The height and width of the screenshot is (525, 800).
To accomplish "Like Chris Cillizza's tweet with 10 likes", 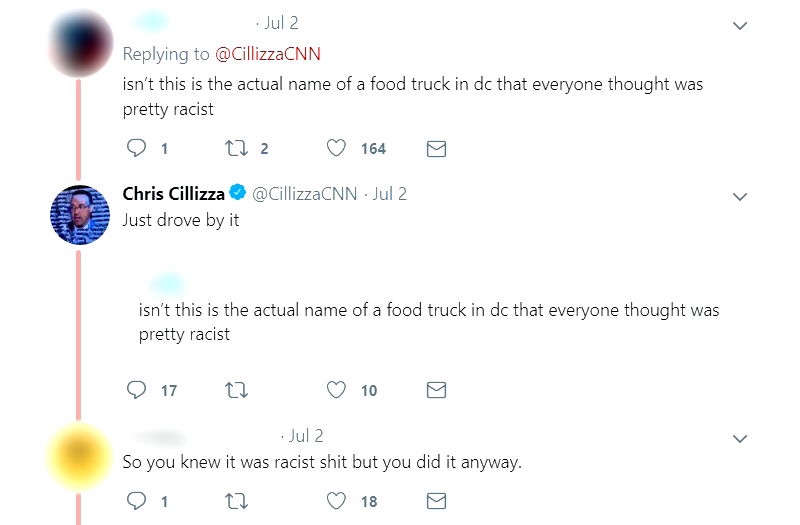I will (337, 390).
